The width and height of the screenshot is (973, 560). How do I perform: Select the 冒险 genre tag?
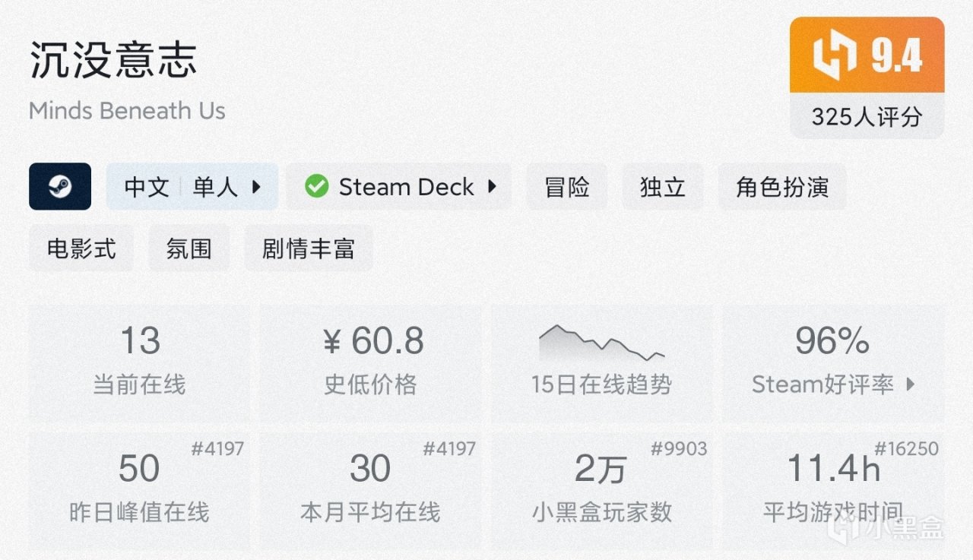point(567,186)
